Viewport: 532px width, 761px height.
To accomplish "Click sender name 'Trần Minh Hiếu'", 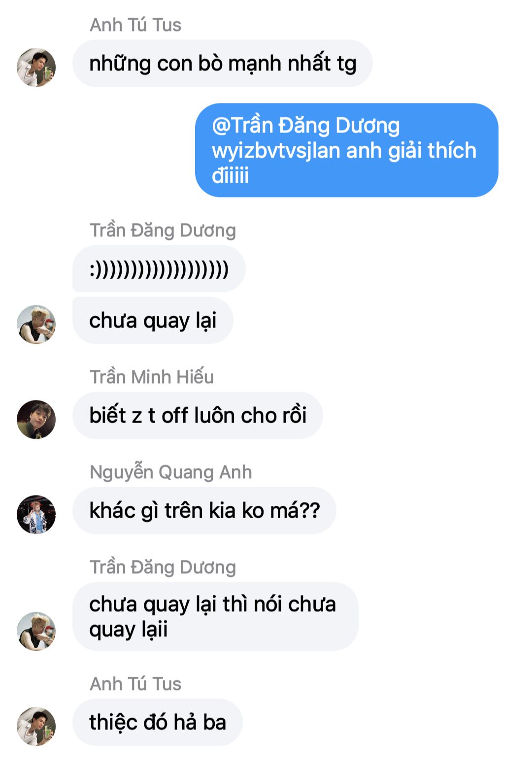I will [x=152, y=377].
